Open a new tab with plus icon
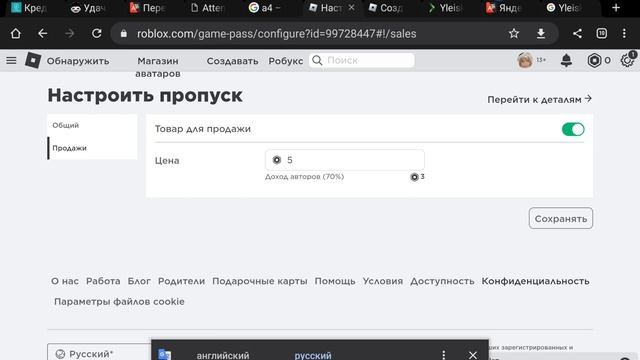The width and height of the screenshot is (640, 360). click(616, 8)
